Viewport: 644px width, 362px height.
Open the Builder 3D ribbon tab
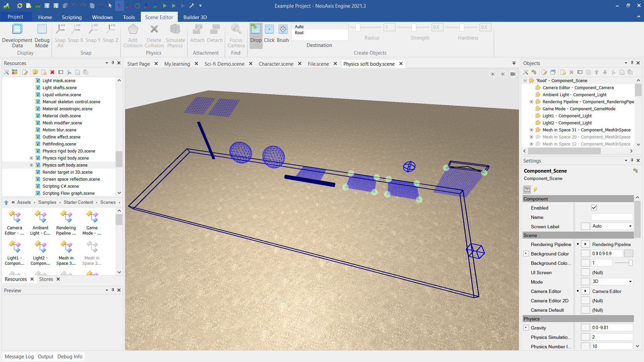pos(195,17)
